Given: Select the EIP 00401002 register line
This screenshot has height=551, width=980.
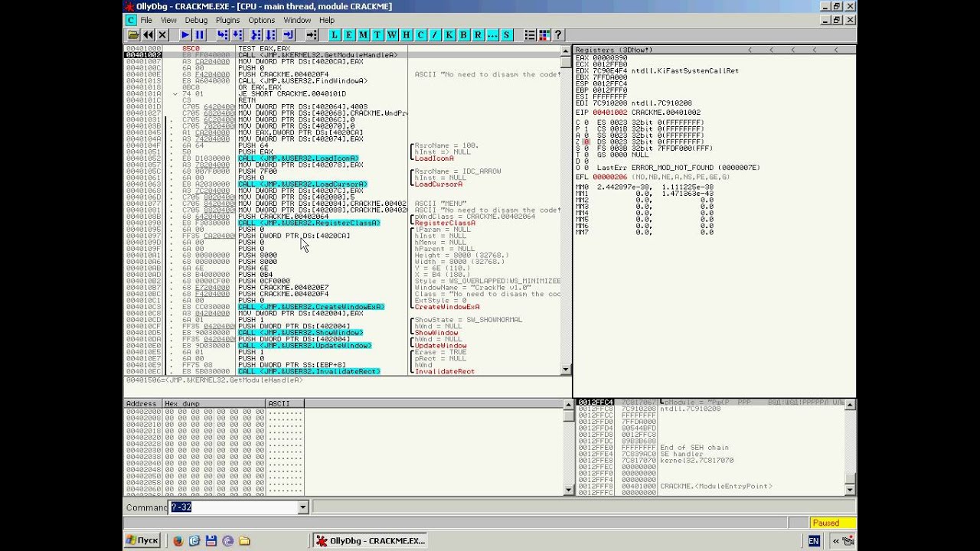Looking at the screenshot, I should click(x=638, y=112).
